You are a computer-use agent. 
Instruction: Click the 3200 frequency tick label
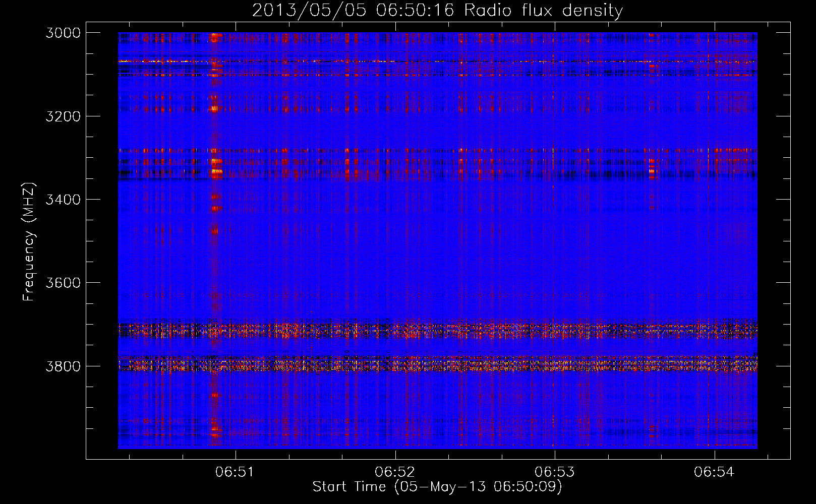tap(63, 116)
